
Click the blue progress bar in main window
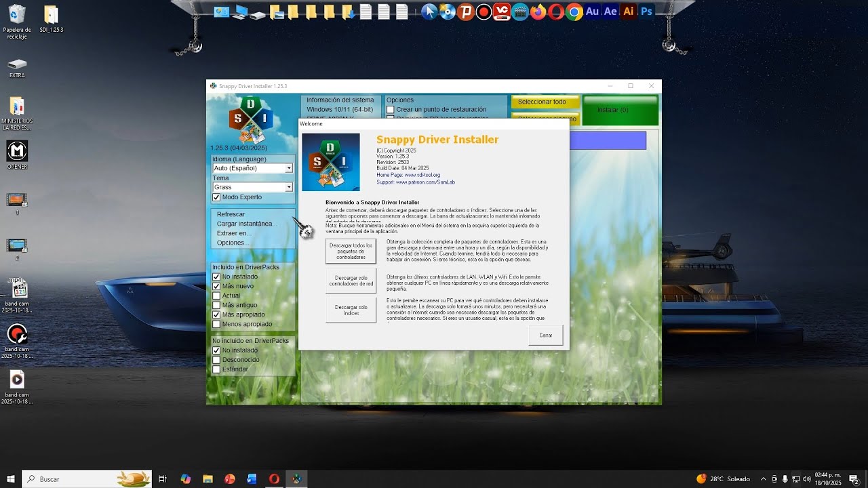608,140
